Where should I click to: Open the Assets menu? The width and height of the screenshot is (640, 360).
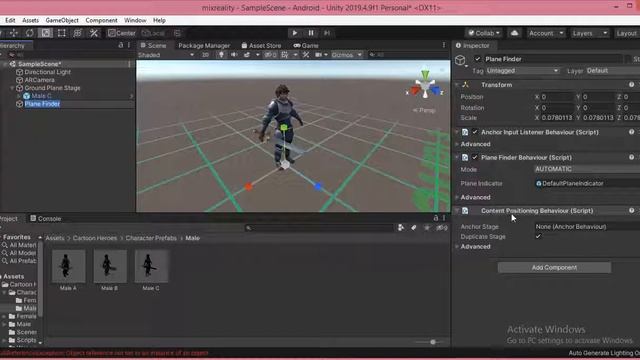tap(30, 20)
